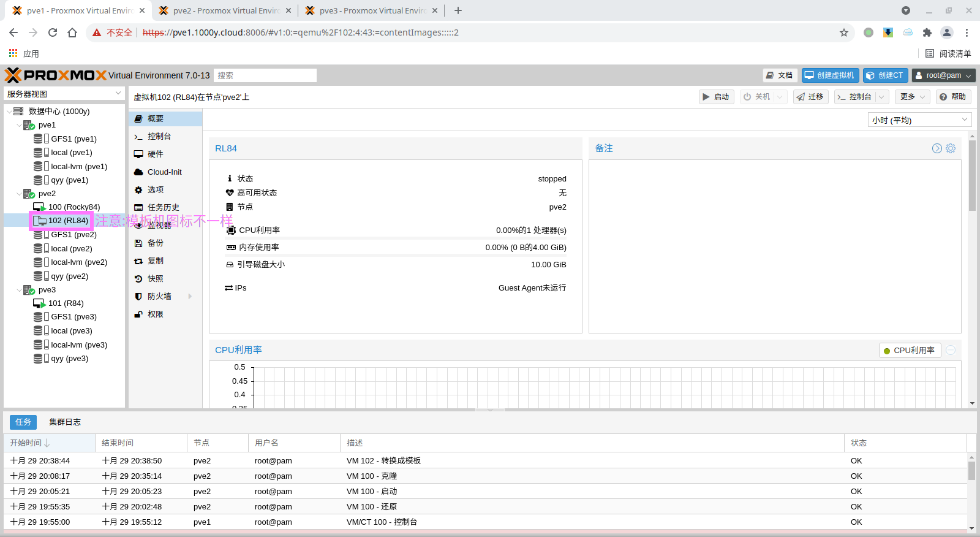Collapse the CPU利用率 chart panel
Screen dimensions: 980x537
pos(951,350)
